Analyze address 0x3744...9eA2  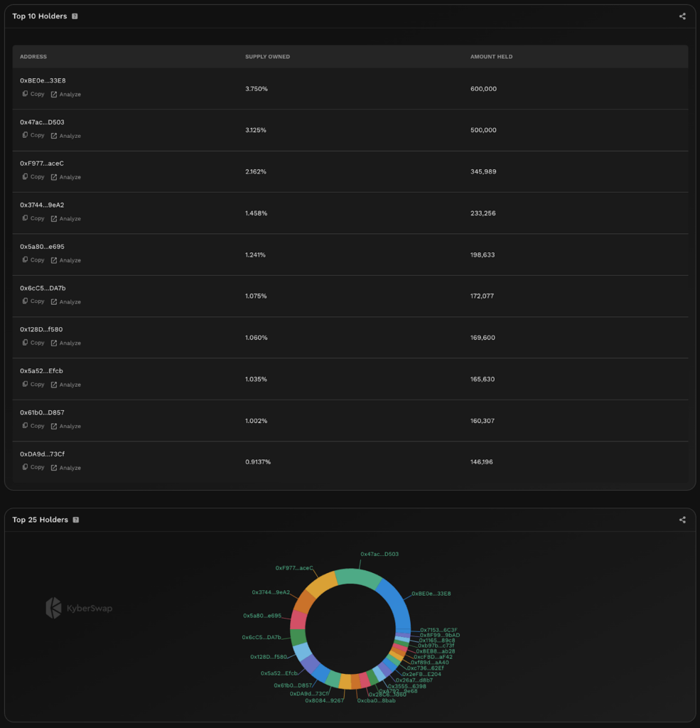65,219
